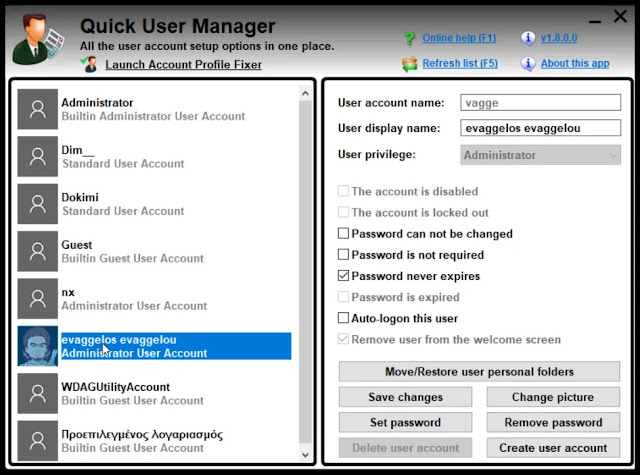Open About this app link
This screenshot has width=640, height=475.
coord(575,64)
